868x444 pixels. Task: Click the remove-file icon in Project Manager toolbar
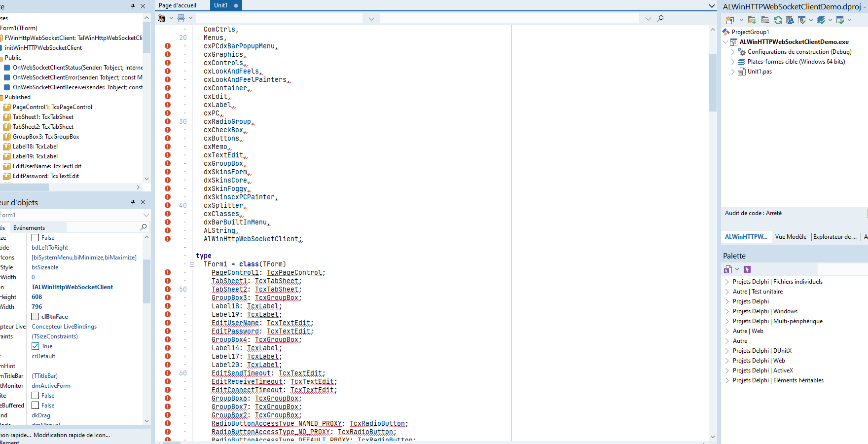pos(765,21)
